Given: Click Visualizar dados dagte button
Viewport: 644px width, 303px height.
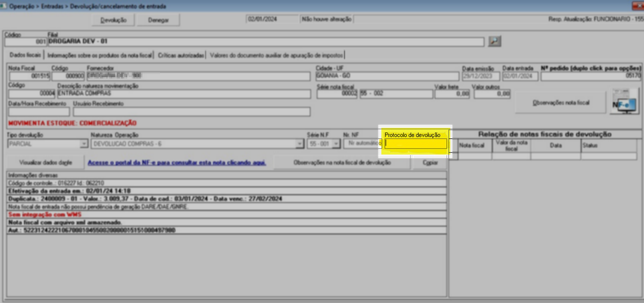Looking at the screenshot, I should pyautogui.click(x=45, y=163).
